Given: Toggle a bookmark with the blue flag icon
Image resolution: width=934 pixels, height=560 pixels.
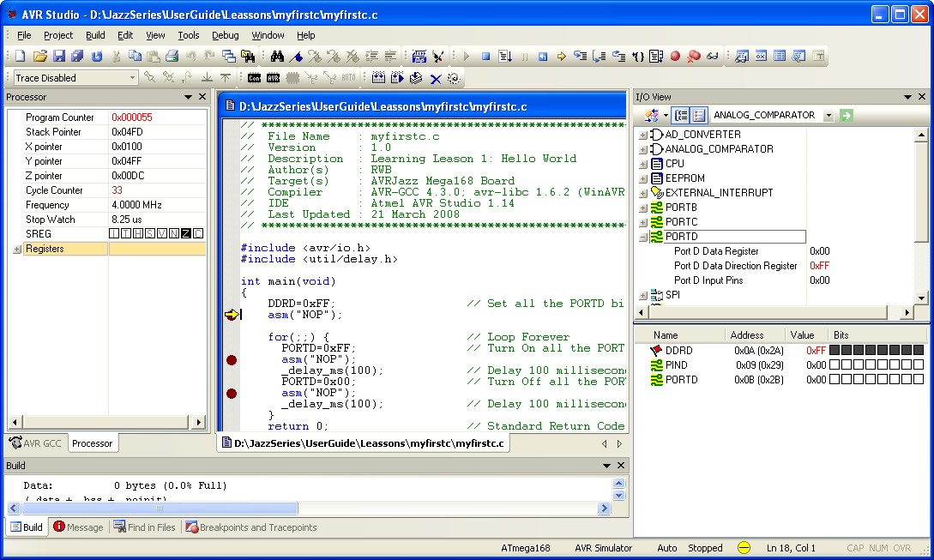Looking at the screenshot, I should click(x=295, y=56).
